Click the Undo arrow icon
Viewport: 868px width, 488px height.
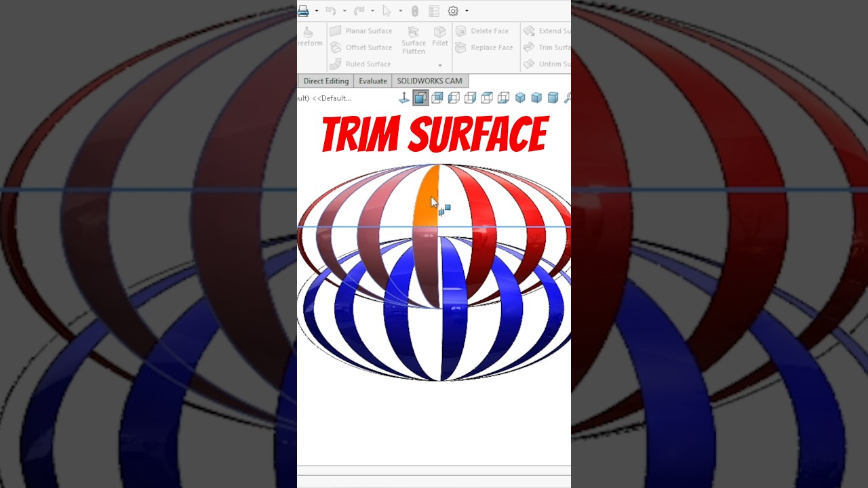click(x=331, y=11)
